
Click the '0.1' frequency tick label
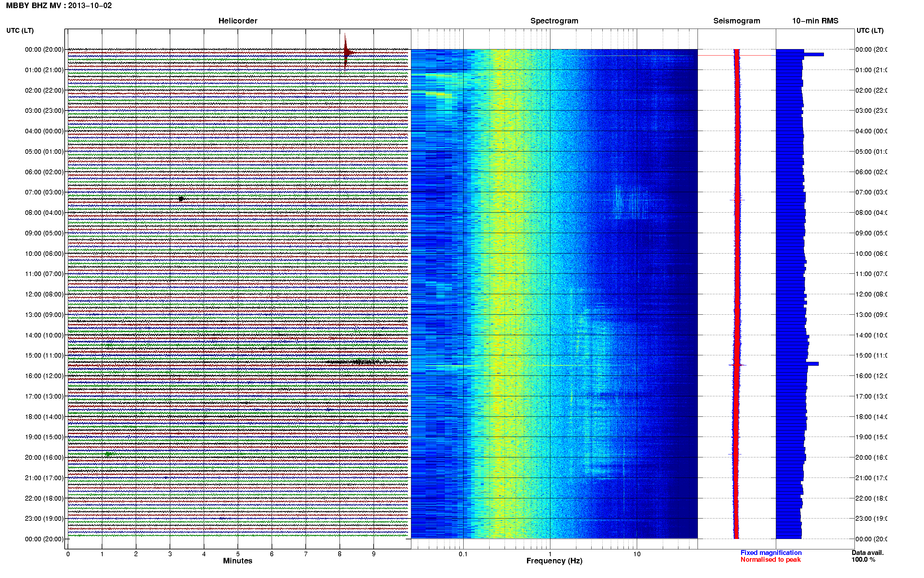tap(463, 554)
